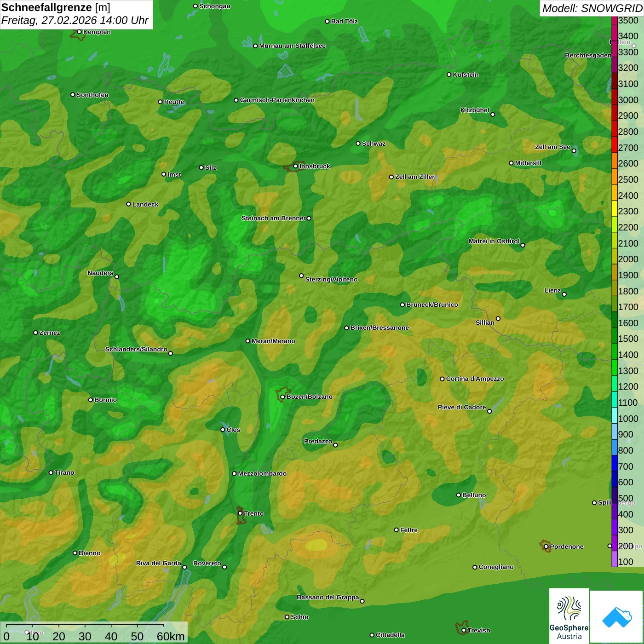Image resolution: width=644 pixels, height=644 pixels.
Task: Click the Lienz label
Action: click(552, 290)
